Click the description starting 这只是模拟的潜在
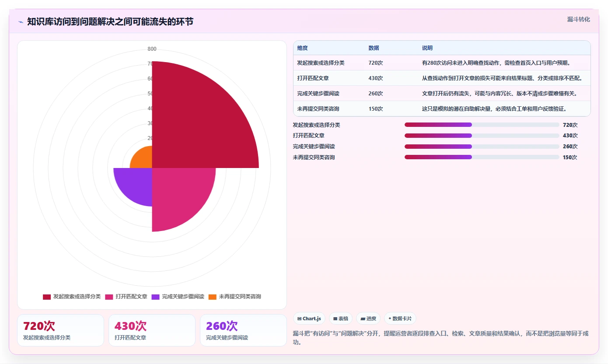This screenshot has width=608, height=364. coord(494,109)
